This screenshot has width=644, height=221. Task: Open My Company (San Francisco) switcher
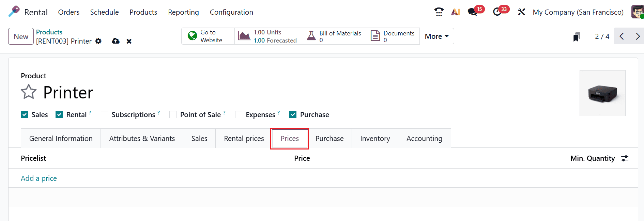pyautogui.click(x=578, y=12)
